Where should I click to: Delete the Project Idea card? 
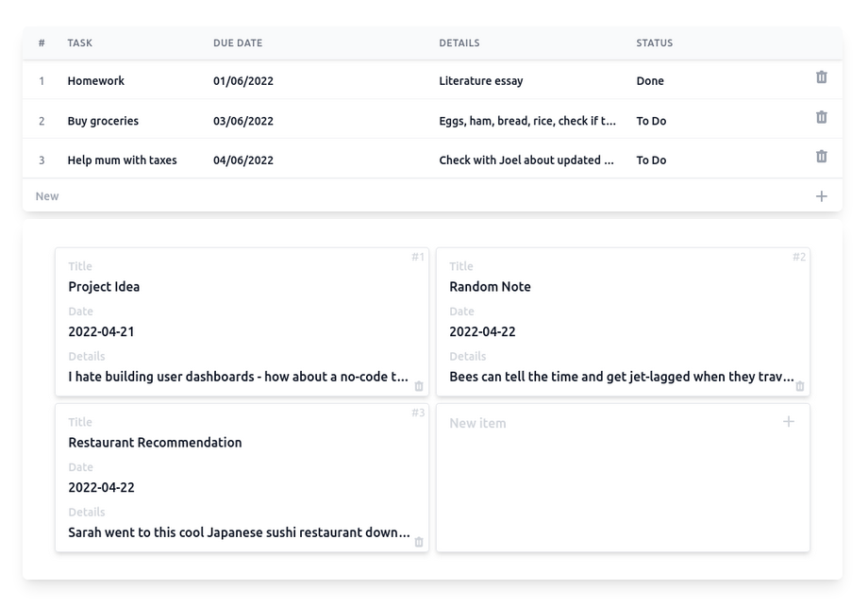pyautogui.click(x=419, y=386)
